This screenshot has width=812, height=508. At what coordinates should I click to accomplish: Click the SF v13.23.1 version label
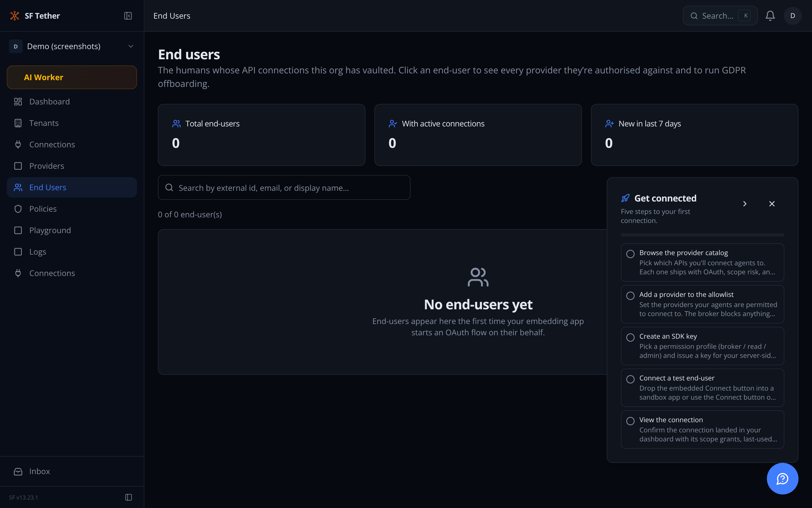[x=23, y=497]
